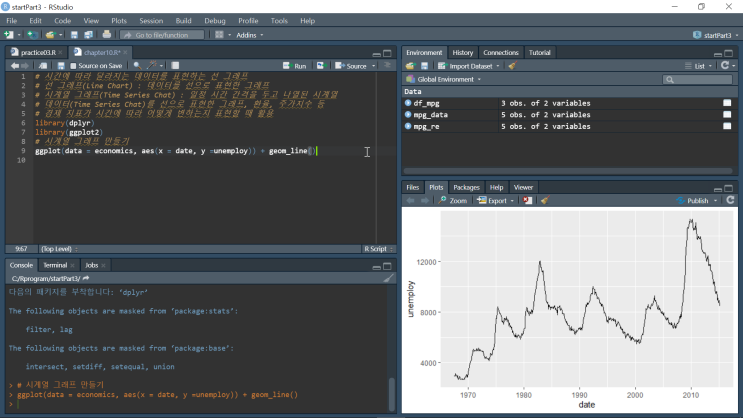Clear the console with the broom icon
This screenshot has width=743, height=418.
pyautogui.click(x=389, y=278)
